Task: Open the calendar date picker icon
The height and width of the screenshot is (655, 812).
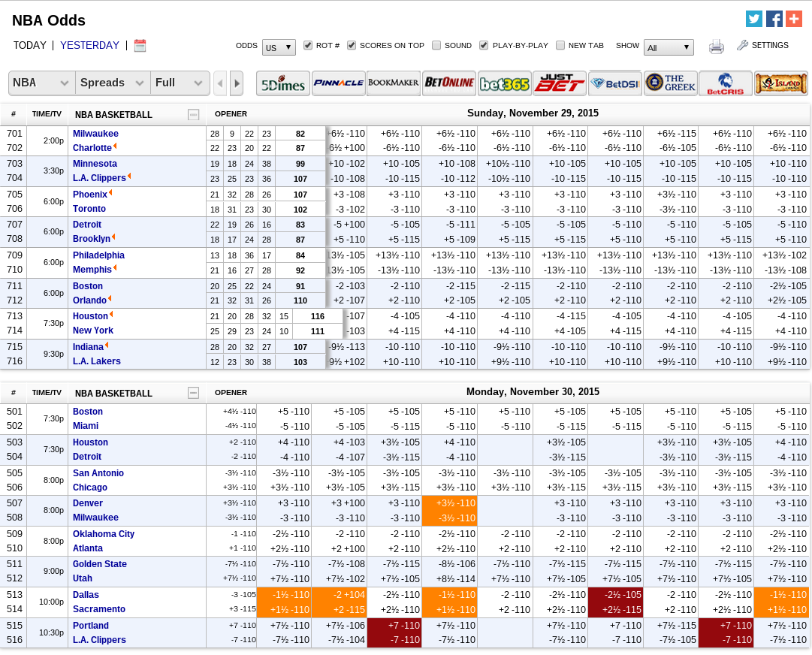Action: [140, 46]
